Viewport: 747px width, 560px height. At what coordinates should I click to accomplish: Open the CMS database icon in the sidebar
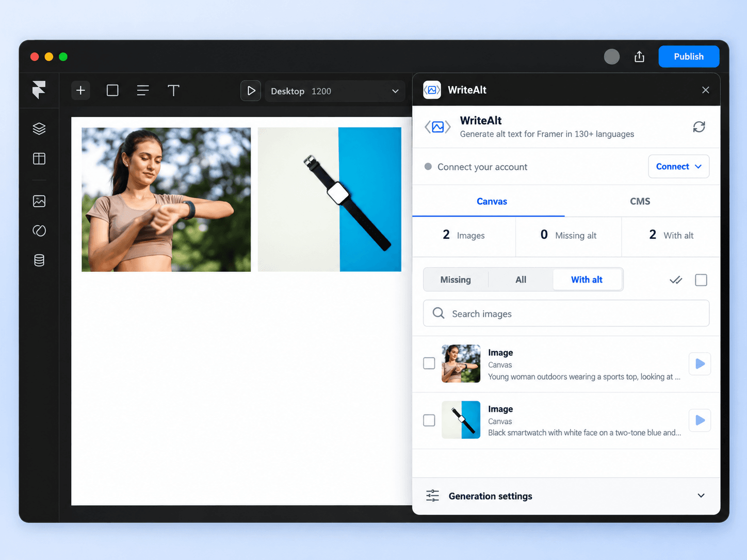coord(39,260)
